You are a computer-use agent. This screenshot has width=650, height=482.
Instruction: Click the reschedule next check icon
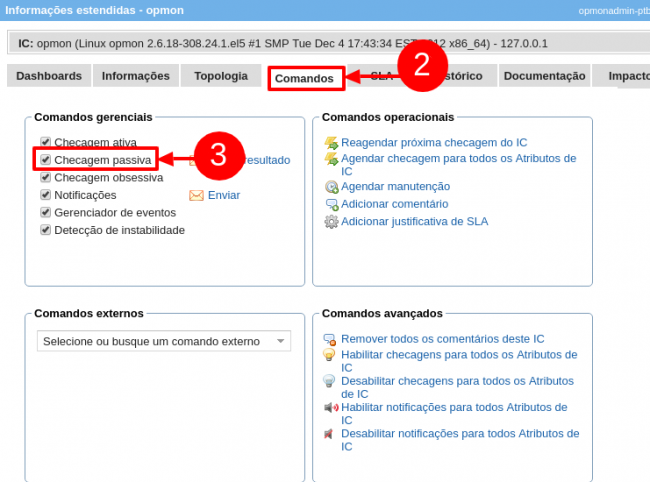331,143
